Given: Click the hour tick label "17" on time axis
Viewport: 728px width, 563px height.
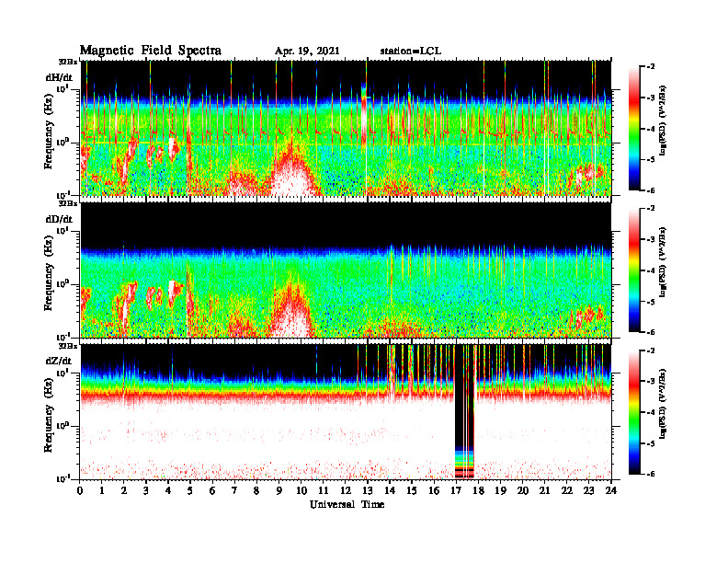Looking at the screenshot, I should tap(456, 491).
